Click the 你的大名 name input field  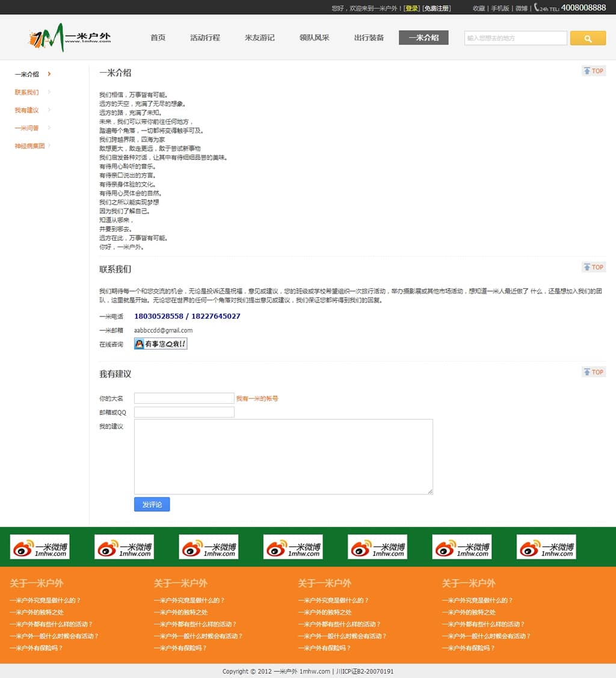184,398
